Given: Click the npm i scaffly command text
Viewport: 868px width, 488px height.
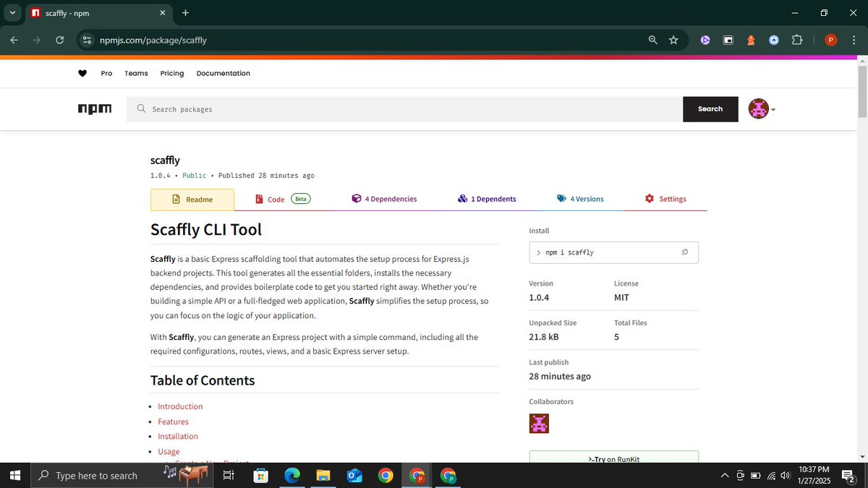Looking at the screenshot, I should [x=570, y=252].
